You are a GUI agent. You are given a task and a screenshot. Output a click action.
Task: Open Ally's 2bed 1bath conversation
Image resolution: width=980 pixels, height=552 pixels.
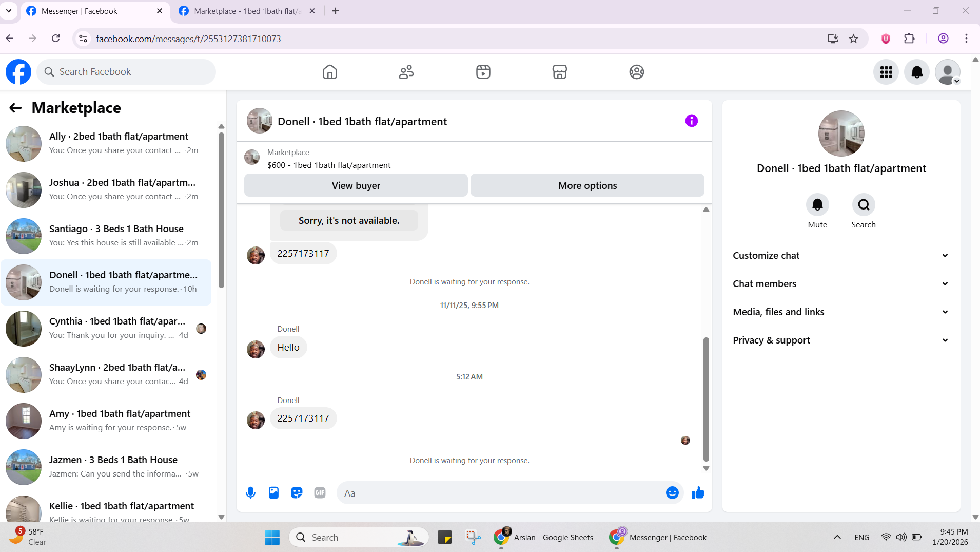(106, 144)
